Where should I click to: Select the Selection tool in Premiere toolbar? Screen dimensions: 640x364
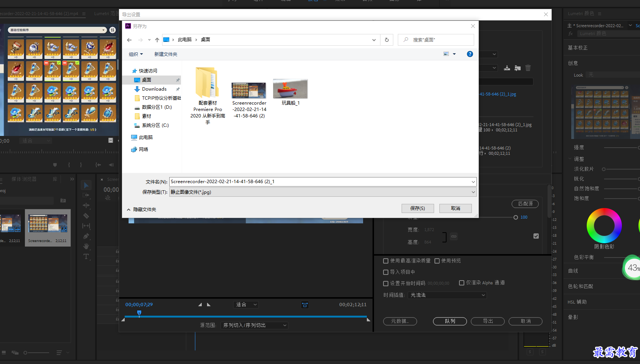click(x=86, y=185)
